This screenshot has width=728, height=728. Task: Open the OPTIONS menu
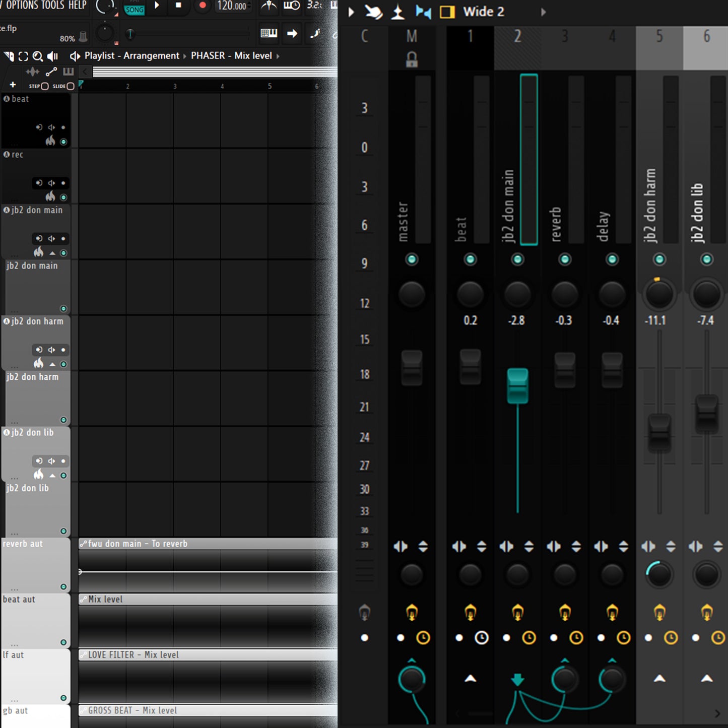pos(22,5)
